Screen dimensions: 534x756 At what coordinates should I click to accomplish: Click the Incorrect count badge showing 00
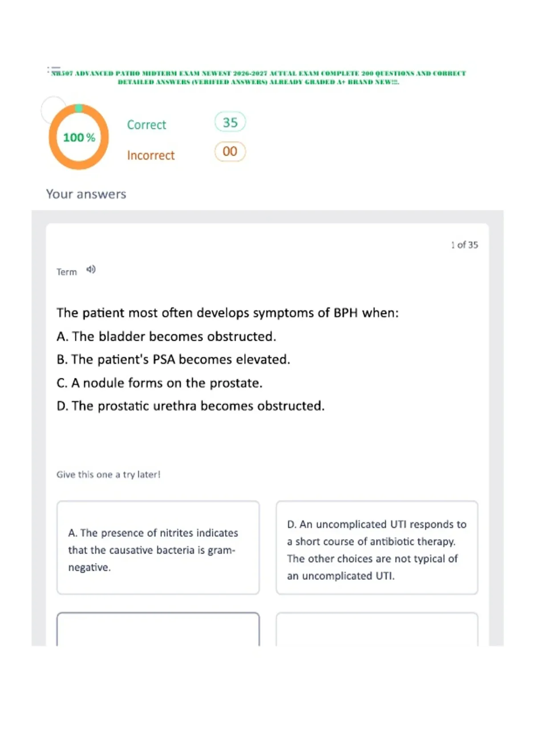(x=230, y=151)
